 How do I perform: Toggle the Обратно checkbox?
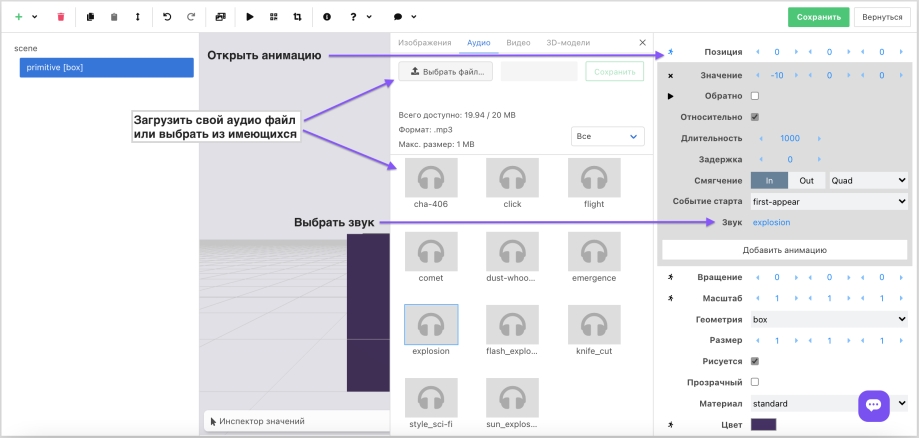[x=755, y=96]
